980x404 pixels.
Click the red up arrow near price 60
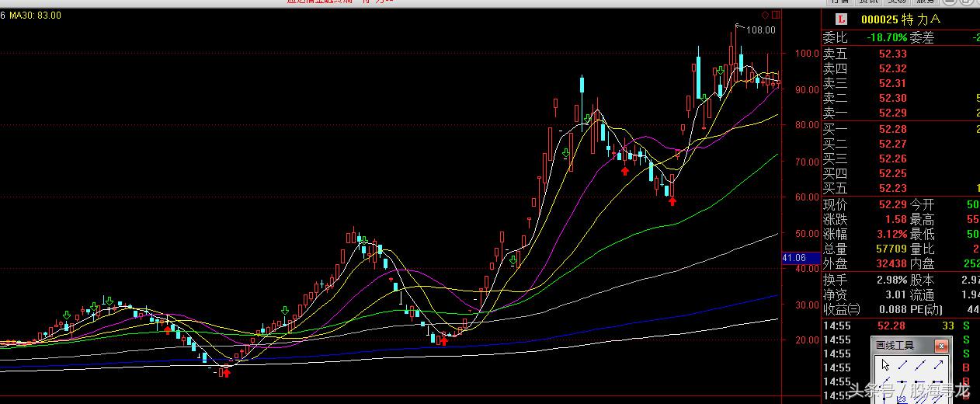point(672,201)
